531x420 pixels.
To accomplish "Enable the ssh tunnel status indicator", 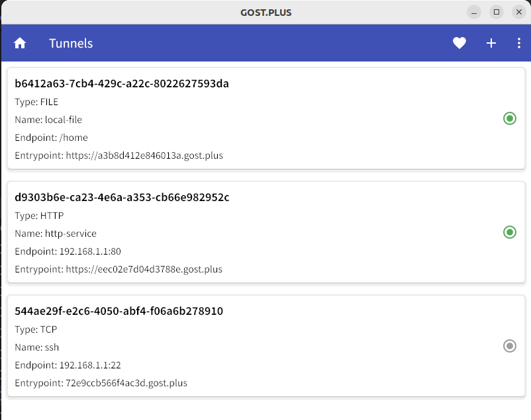I will [x=510, y=346].
